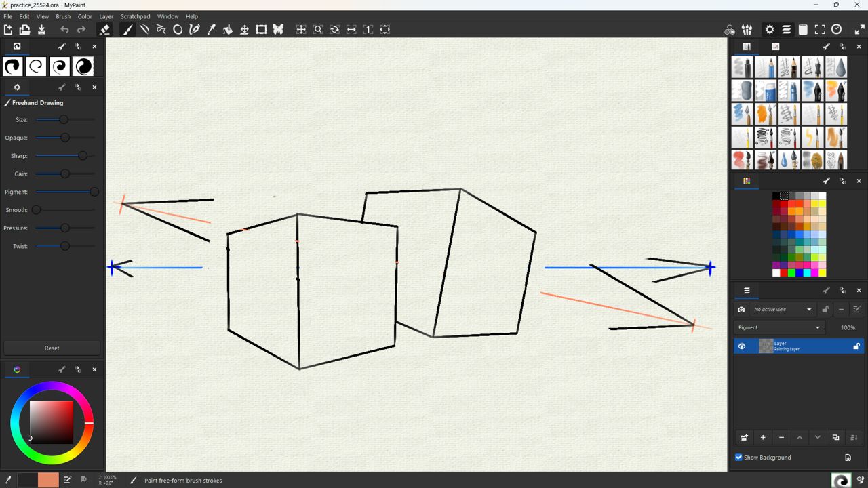
Task: Select the Move Layer tool
Action: (x=244, y=29)
